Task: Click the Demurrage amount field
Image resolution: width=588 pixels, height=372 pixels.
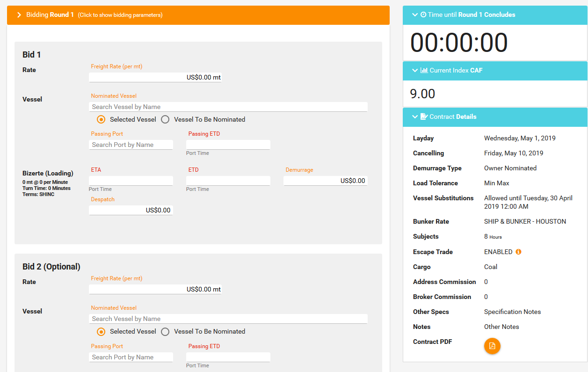Action: [x=325, y=181]
